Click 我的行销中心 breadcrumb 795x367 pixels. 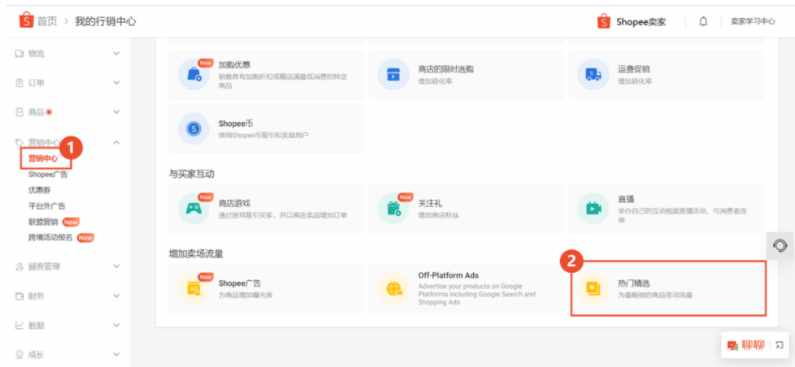[105, 21]
